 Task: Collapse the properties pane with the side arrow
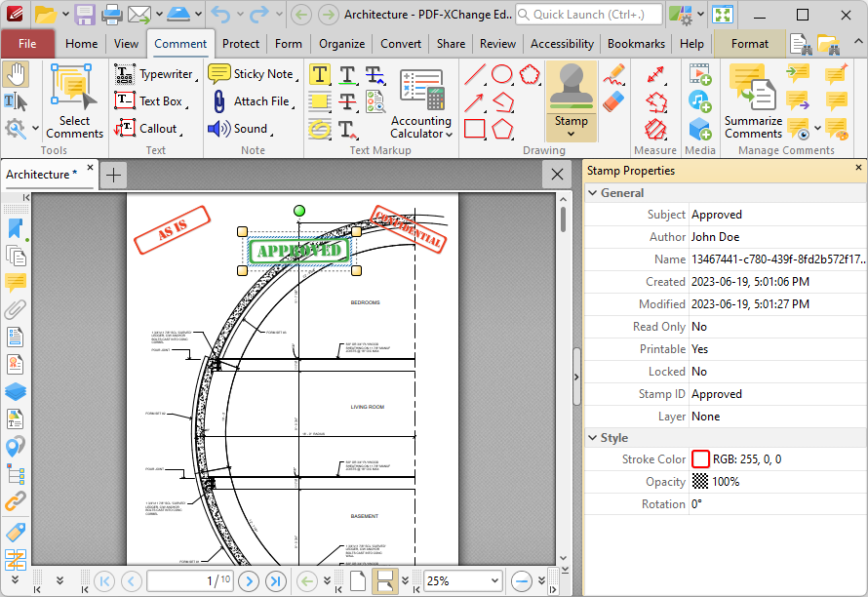(576, 378)
